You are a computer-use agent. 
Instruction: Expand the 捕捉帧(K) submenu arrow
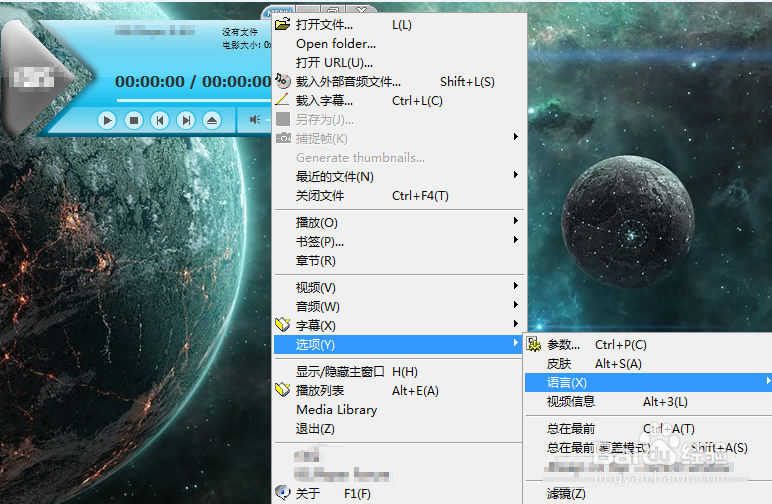515,136
